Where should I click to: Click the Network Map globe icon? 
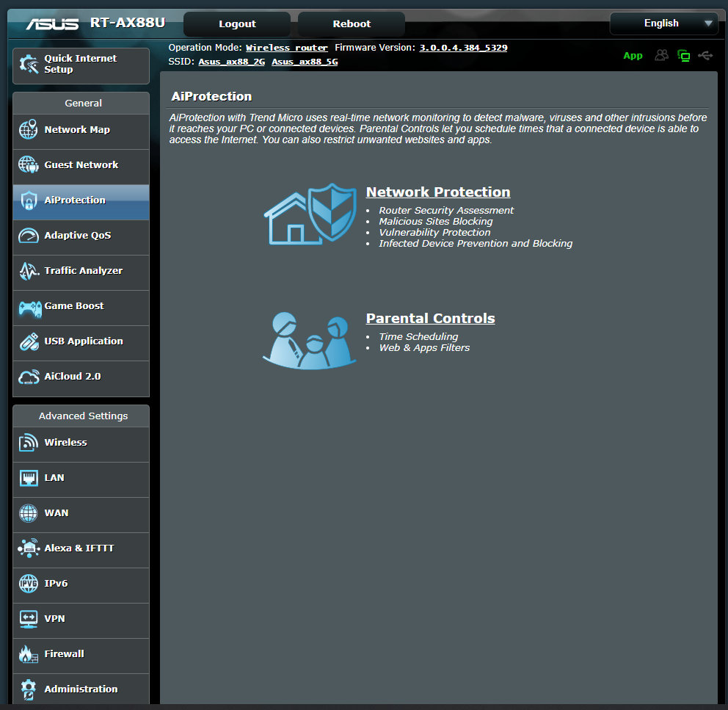coord(29,129)
